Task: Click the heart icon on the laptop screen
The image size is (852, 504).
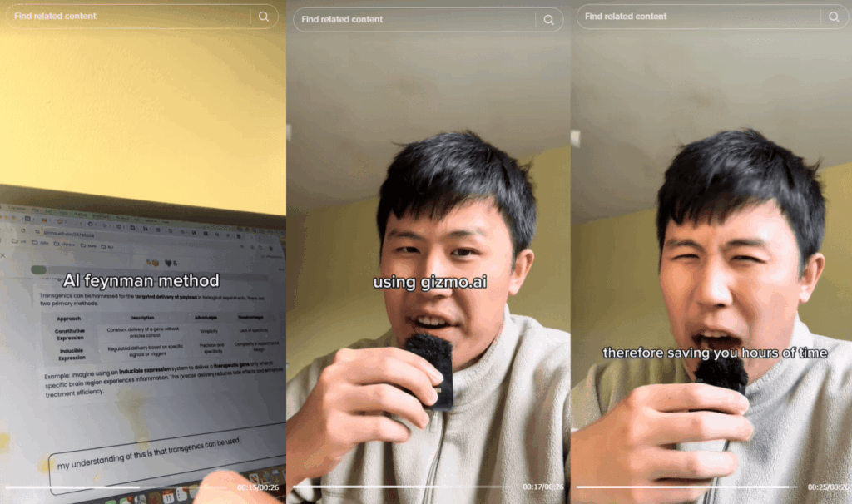Action: (170, 262)
